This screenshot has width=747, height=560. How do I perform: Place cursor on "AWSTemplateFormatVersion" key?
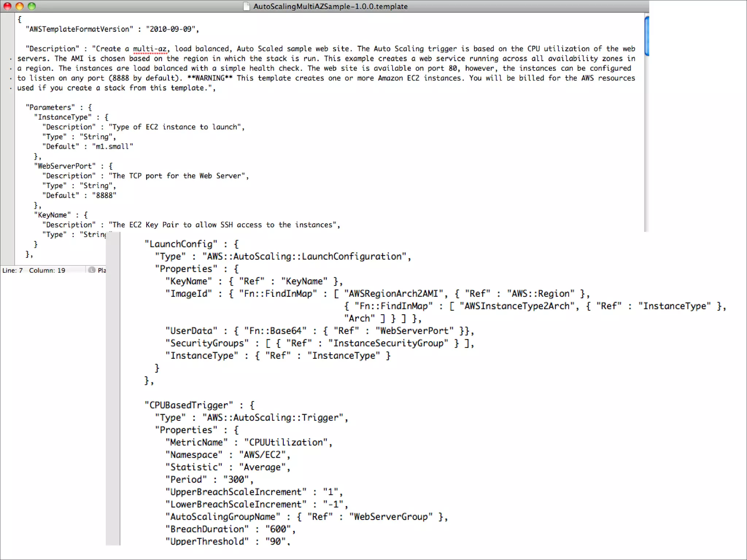tap(79, 29)
